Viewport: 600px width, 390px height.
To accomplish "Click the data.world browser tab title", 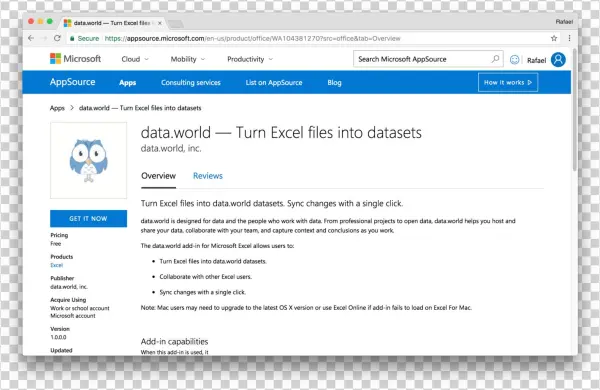I will (x=112, y=23).
